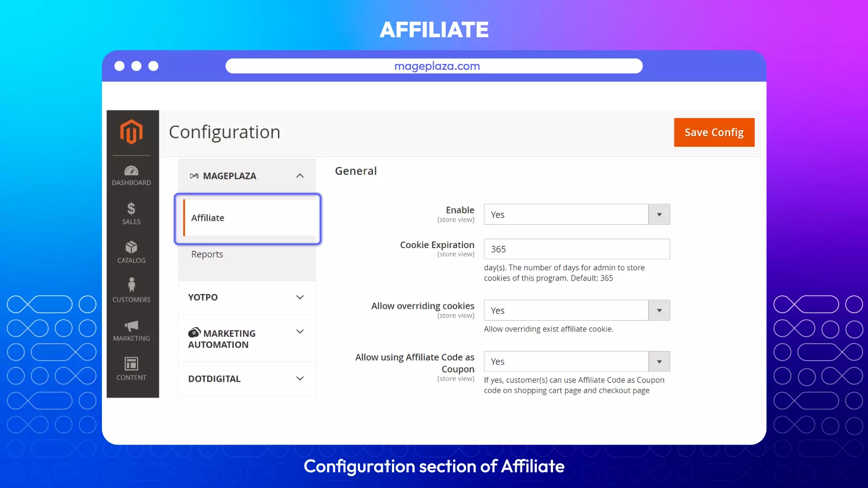The width and height of the screenshot is (868, 488).
Task: Click the Mageplaza logo icon in section header
Action: coord(194,176)
